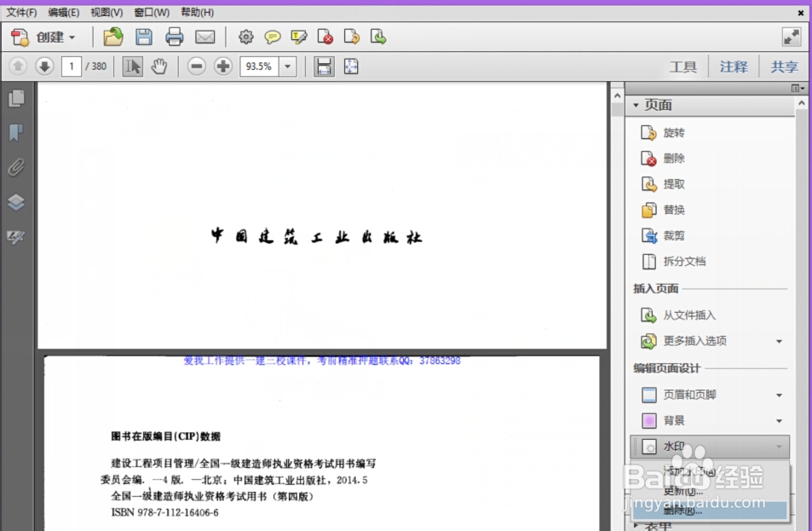Click the rotate page toolbar icon
Image resolution: width=812 pixels, height=531 pixels.
click(x=352, y=37)
